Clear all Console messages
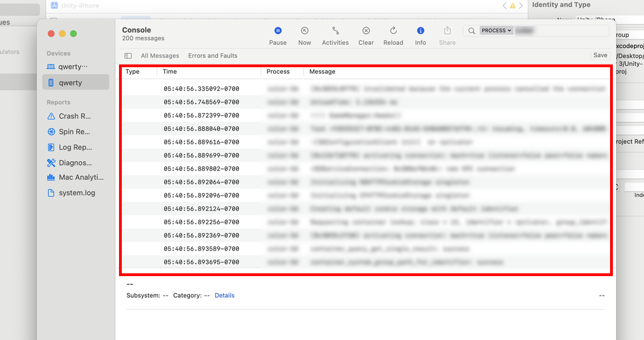The width and height of the screenshot is (644, 340). (365, 36)
